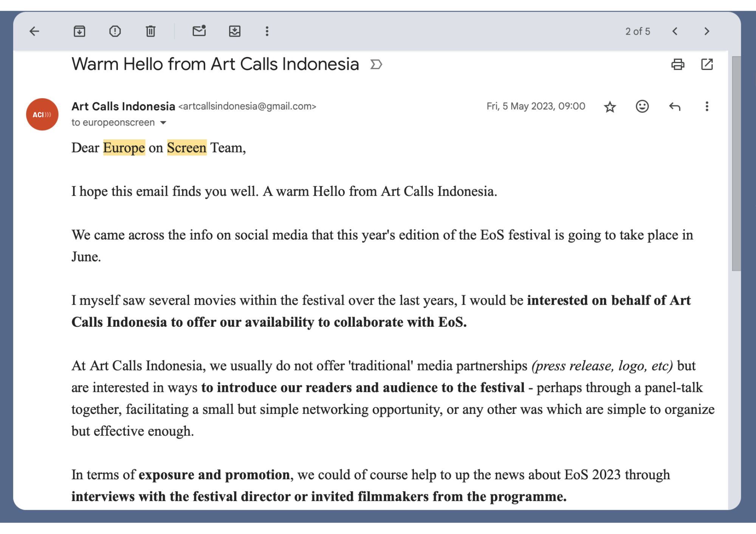Click sender name Art Calls Indonesia

coord(123,106)
